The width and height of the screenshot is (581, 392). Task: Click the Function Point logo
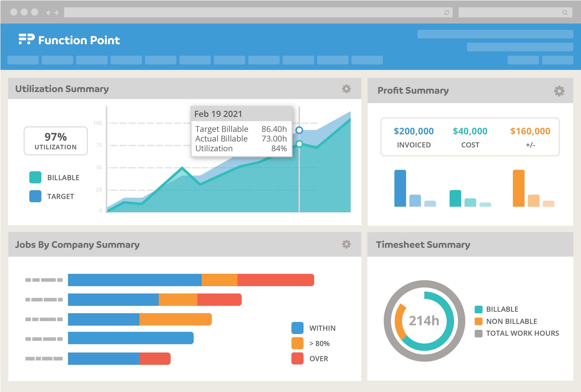point(69,40)
